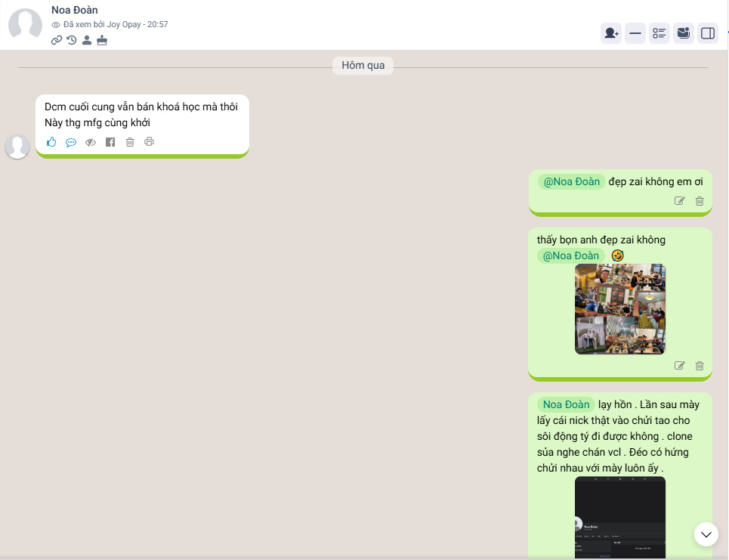Open the history clock icon under the name
This screenshot has width=729, height=560.
click(x=72, y=40)
